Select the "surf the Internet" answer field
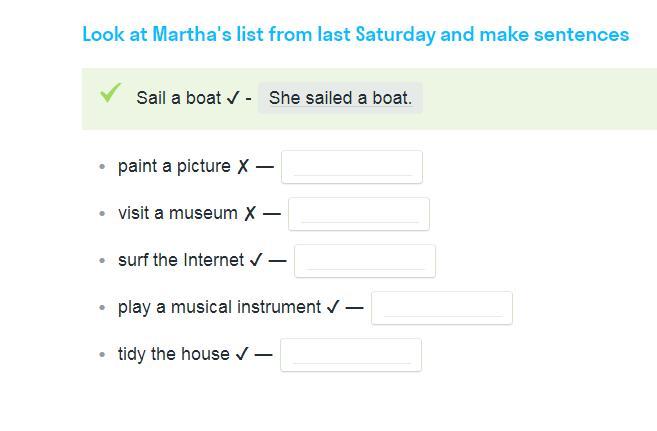 [x=365, y=261]
